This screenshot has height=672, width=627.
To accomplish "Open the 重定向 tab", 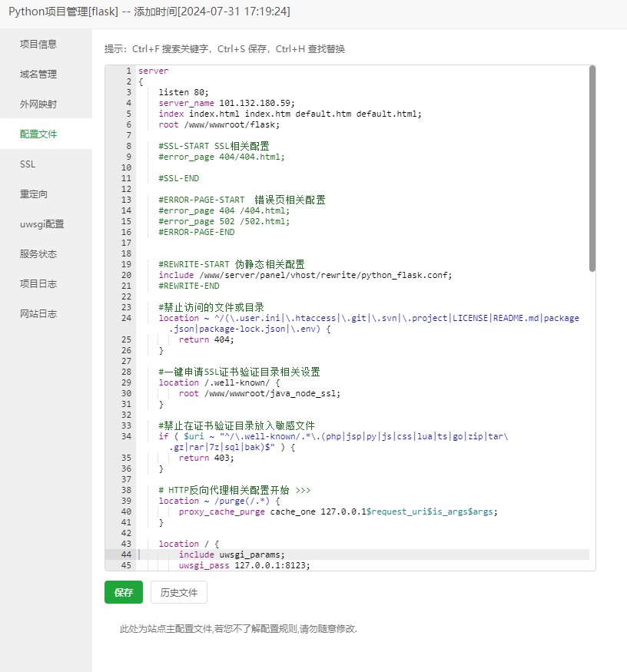I will 34,194.
